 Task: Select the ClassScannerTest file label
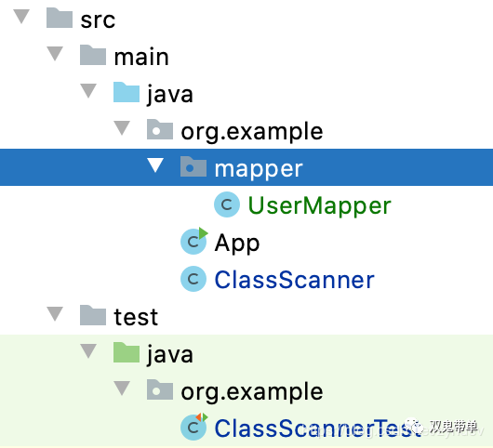[x=317, y=428]
